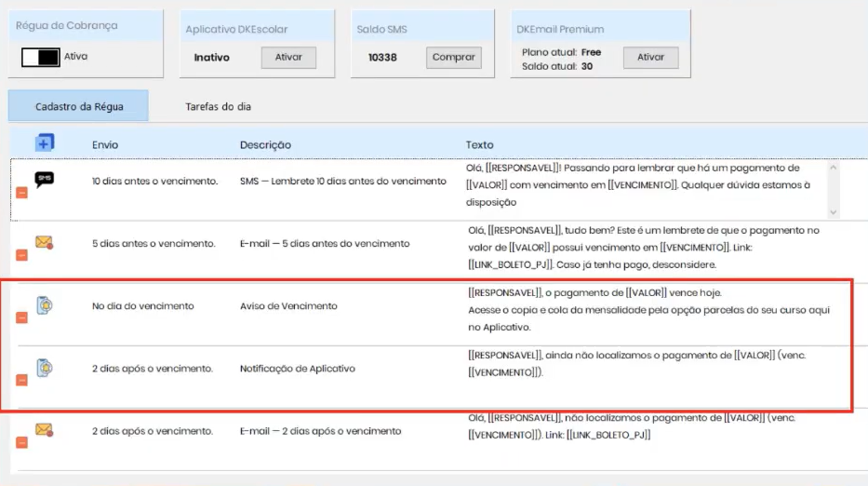Remove the Aviso de Vencimento rule

pyautogui.click(x=21, y=317)
